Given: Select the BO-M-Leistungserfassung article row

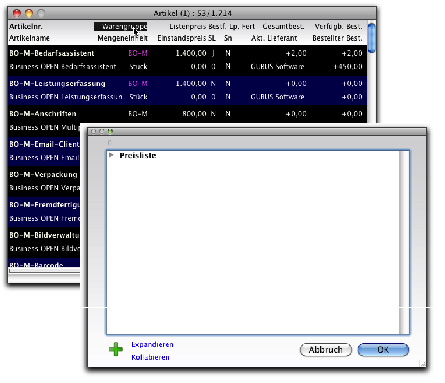Looking at the screenshot, I should tap(187, 90).
